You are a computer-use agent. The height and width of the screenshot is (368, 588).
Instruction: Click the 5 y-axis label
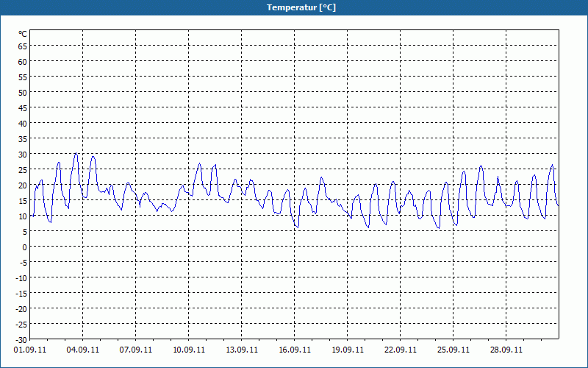(x=25, y=232)
